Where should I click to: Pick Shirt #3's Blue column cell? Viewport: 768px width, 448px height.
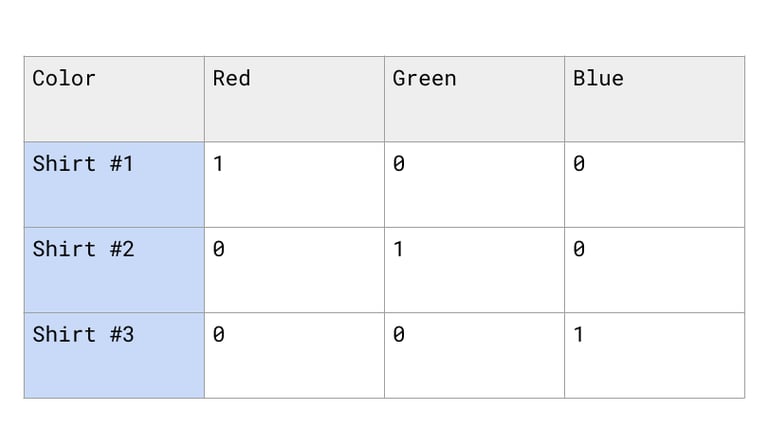pos(654,356)
